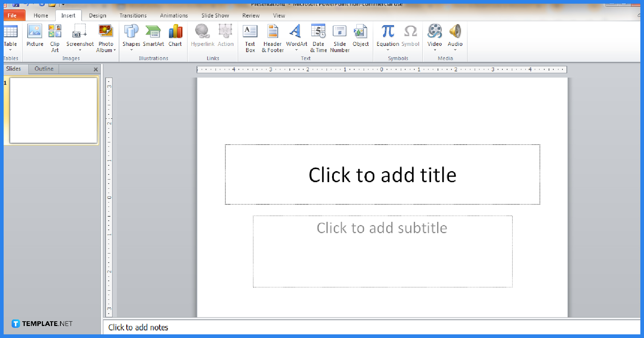
Task: Open Header & Footer dialog
Action: point(272,38)
